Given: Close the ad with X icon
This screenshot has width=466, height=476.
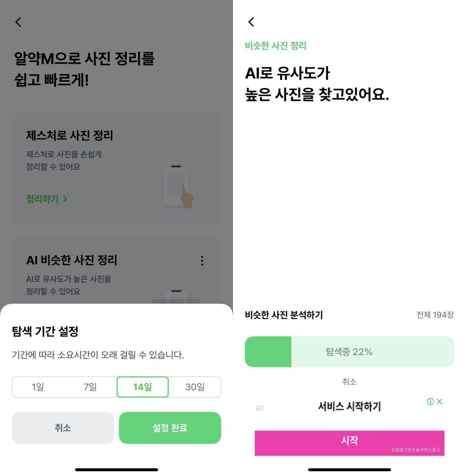Looking at the screenshot, I should click(x=440, y=401).
